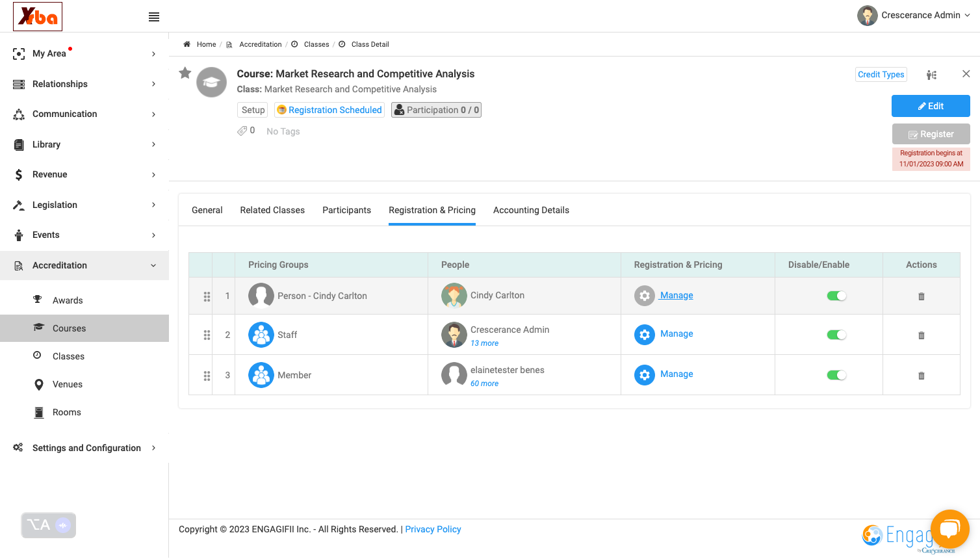The image size is (980, 559).
Task: Click the 13 more link
Action: pyautogui.click(x=484, y=343)
